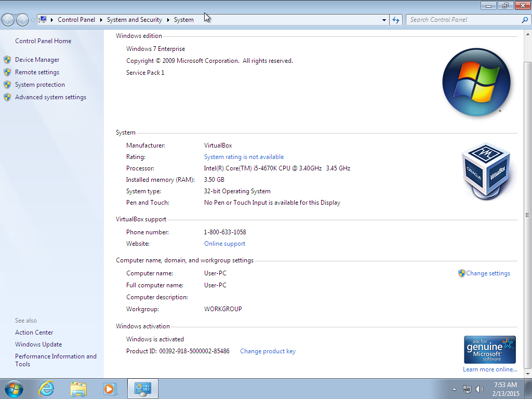Viewport: 532px width, 399px height.
Task: Click the Forward navigation arrow button
Action: point(22,20)
